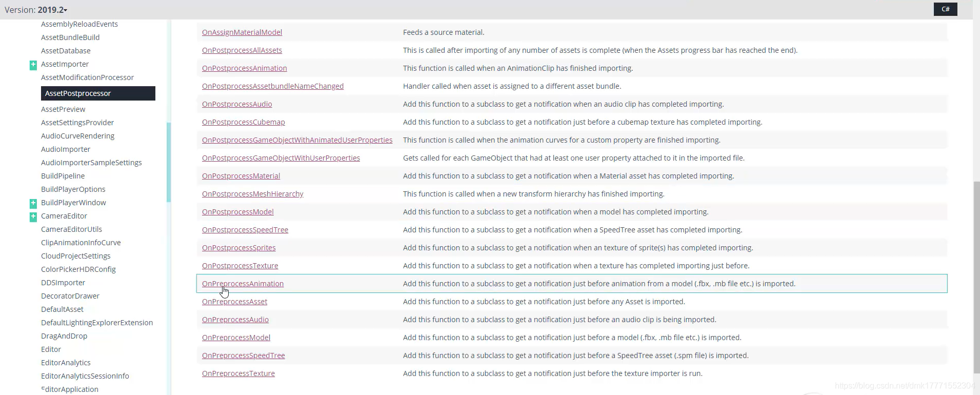Open CameraEditorUtils in sidebar
The image size is (980, 395).
click(71, 229)
